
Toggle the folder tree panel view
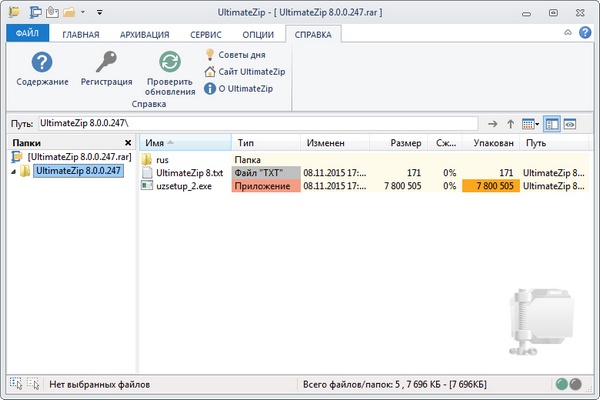click(551, 124)
